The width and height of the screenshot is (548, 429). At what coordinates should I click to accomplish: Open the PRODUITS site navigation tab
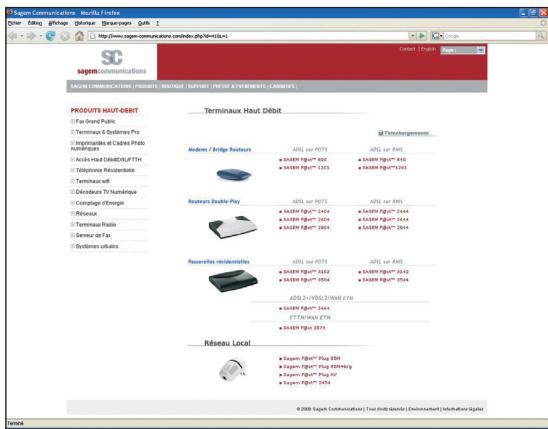point(146,86)
